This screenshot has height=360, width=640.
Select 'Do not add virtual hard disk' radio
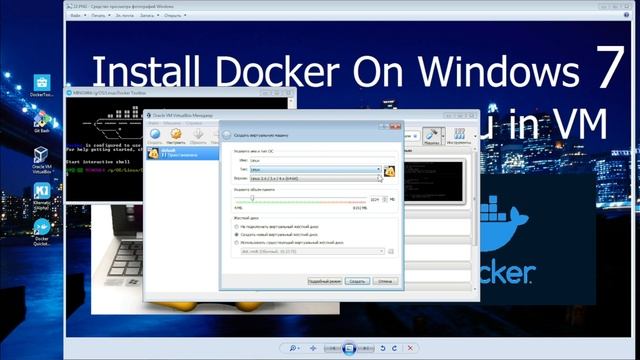click(236, 227)
